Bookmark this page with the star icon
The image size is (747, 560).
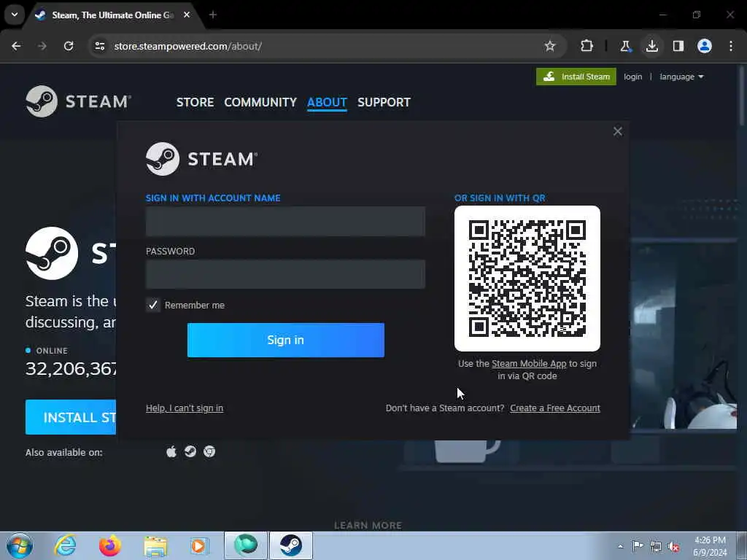click(550, 46)
